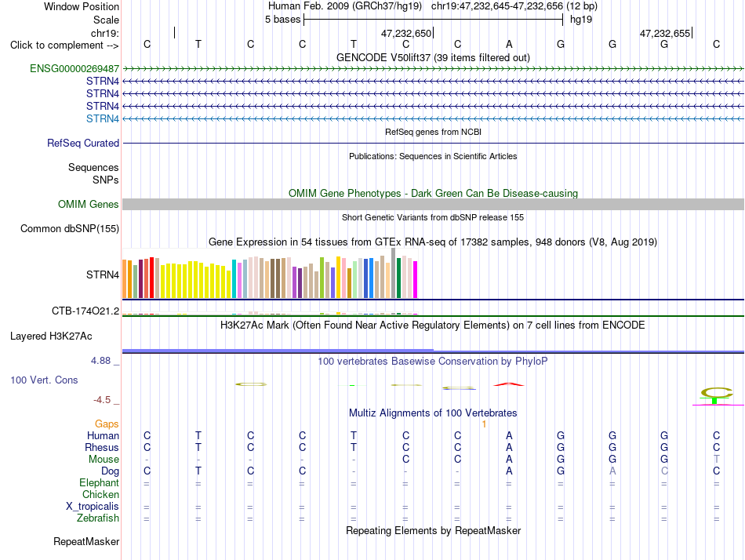Screen dimensions: 745x560
Task: Open the OMIM Genes track label
Action: (89, 205)
